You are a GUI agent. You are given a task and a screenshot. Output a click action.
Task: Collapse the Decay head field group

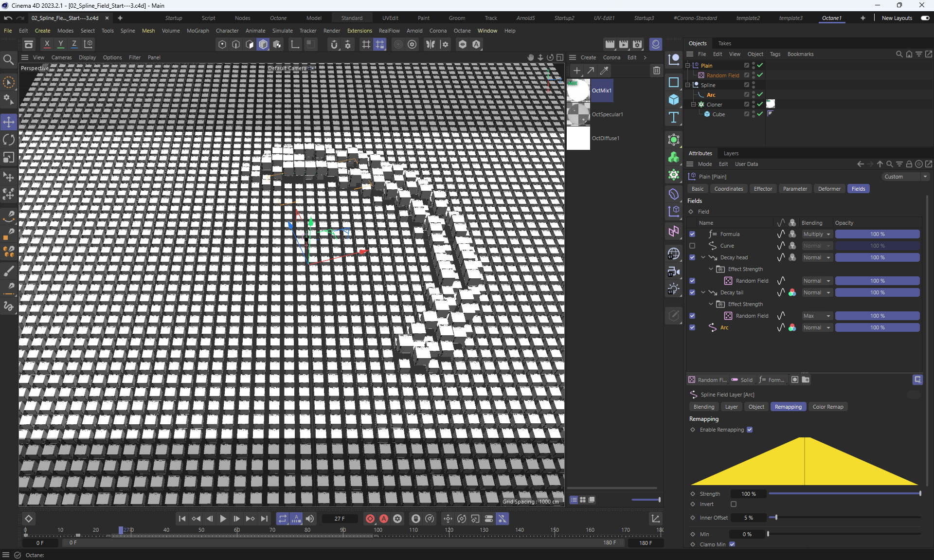703,257
